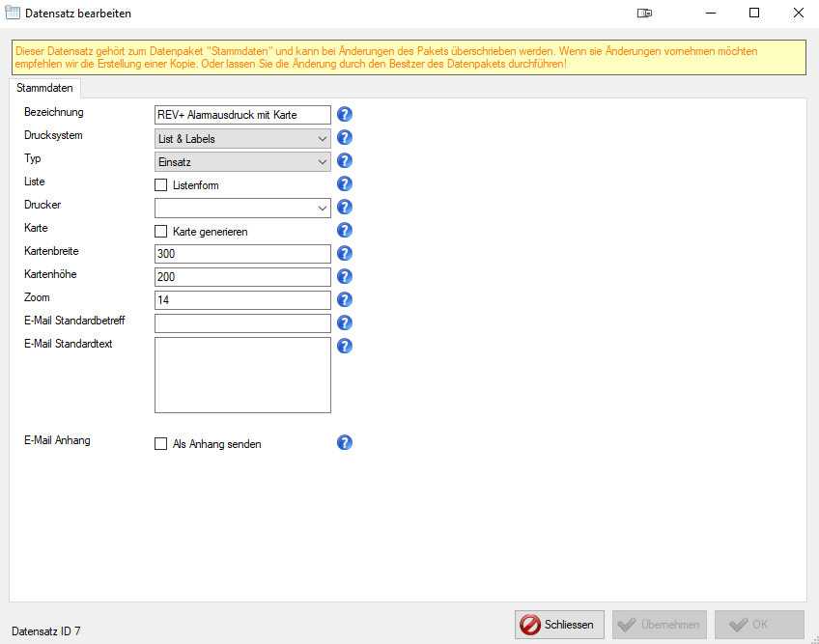Enable the Listenform checkbox

161,185
